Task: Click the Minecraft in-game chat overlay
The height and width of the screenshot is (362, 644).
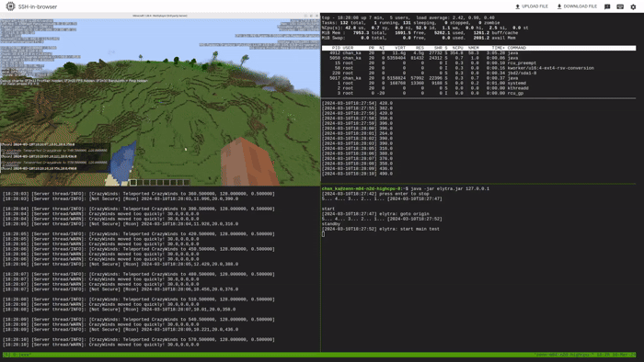Action: tap(55, 157)
